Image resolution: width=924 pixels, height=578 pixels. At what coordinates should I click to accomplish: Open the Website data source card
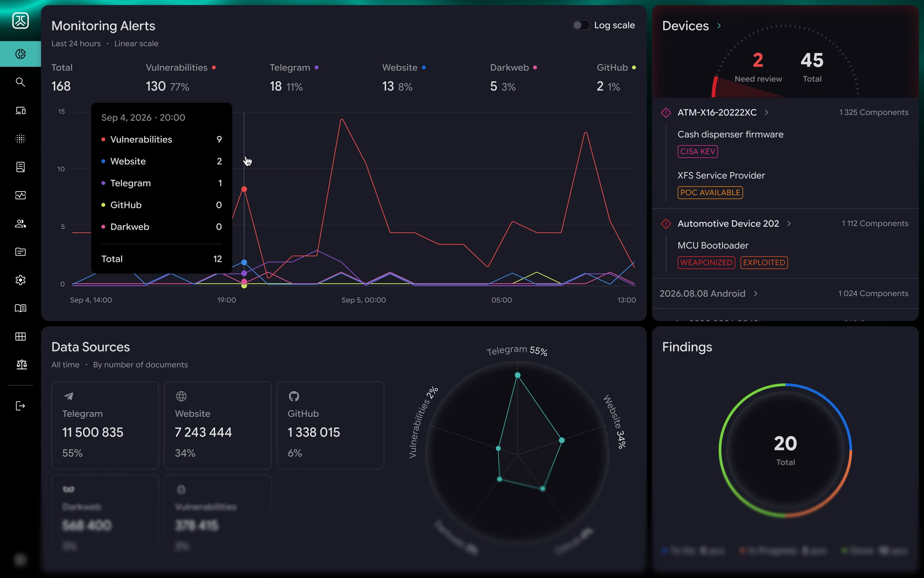(x=218, y=425)
